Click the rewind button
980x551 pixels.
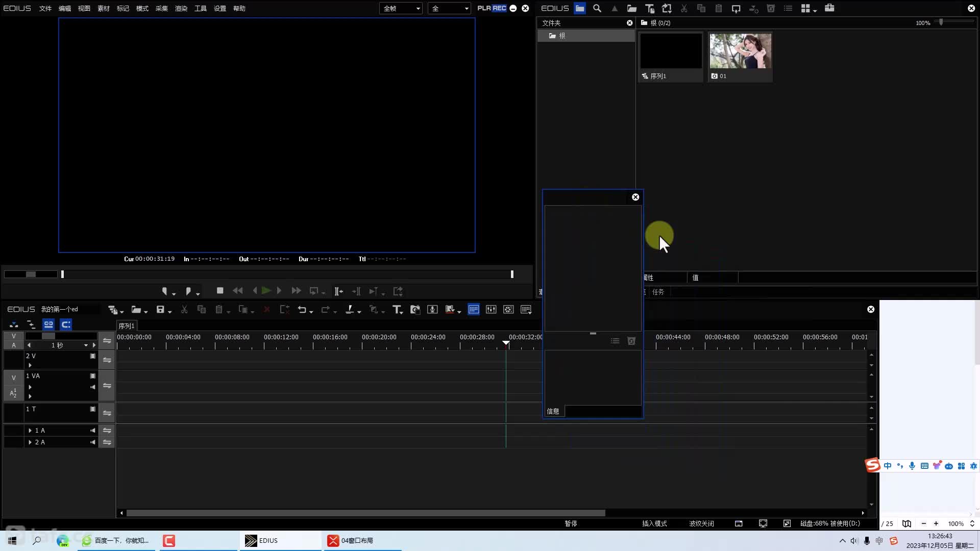(x=238, y=291)
